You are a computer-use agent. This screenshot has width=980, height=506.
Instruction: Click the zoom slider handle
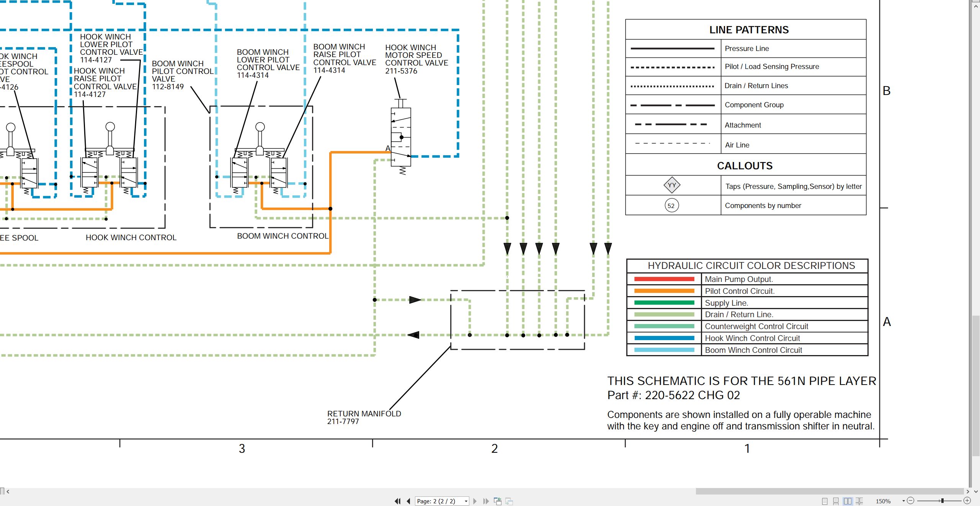point(942,501)
